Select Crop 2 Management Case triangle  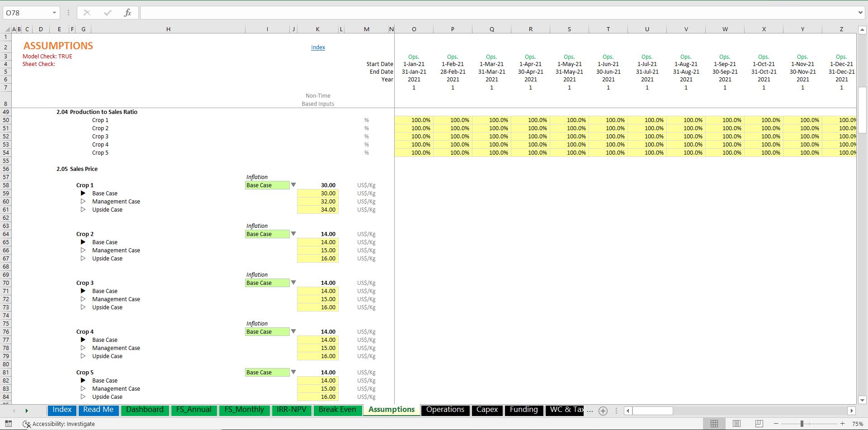point(83,250)
